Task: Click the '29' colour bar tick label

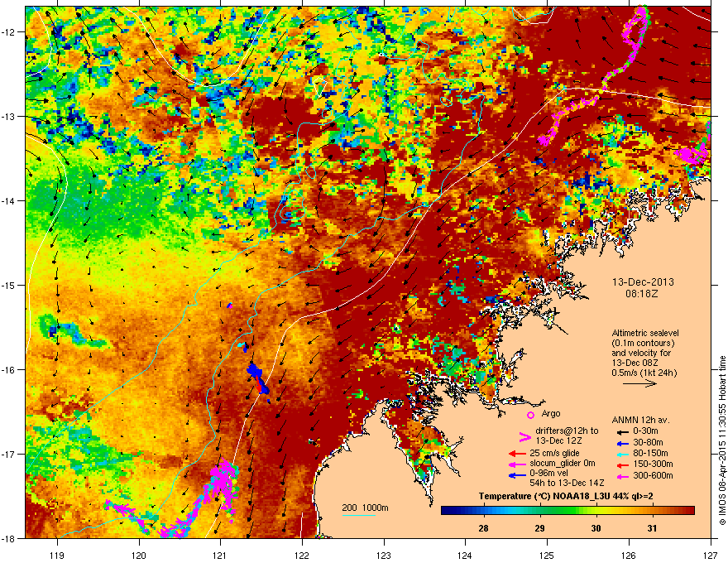Action: pyautogui.click(x=539, y=528)
